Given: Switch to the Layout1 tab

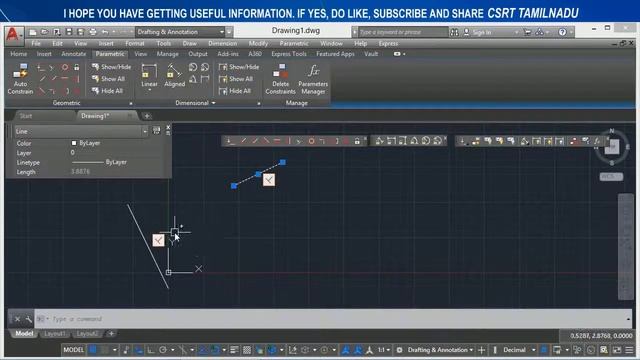Looking at the screenshot, I should [x=54, y=334].
